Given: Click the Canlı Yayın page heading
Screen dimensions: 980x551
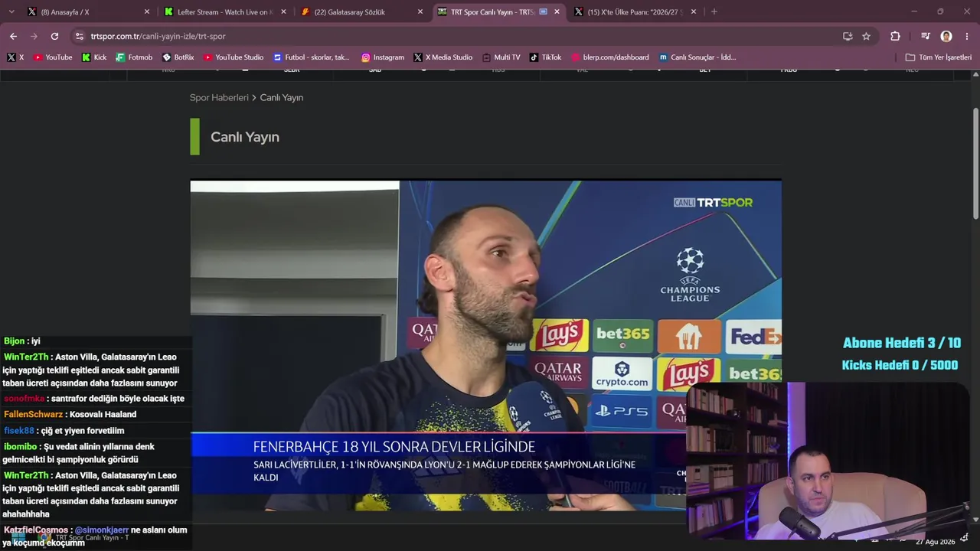Looking at the screenshot, I should click(245, 137).
